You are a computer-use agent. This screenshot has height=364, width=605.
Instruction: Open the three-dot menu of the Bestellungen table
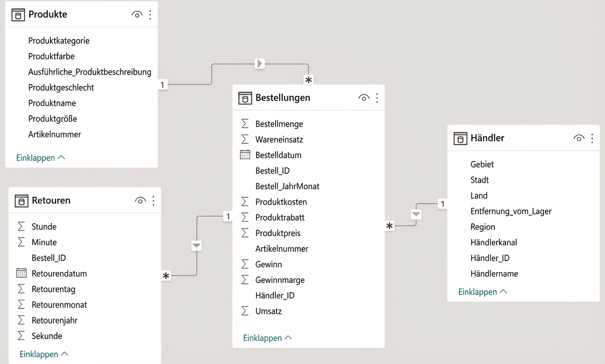(x=377, y=97)
